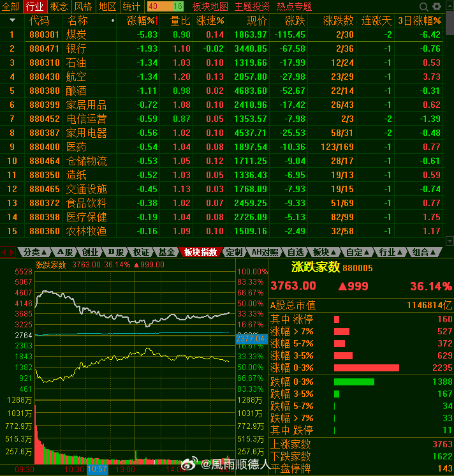Click the 10:57 time marker on chart

click(98, 470)
